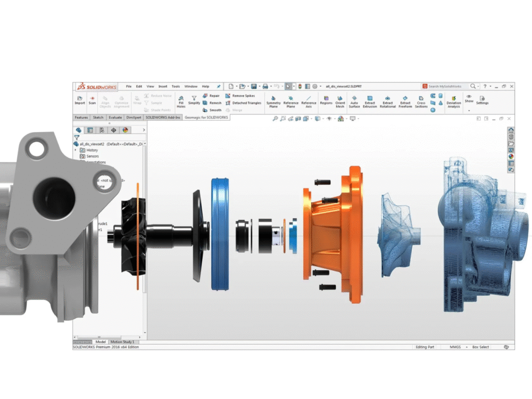The width and height of the screenshot is (532, 399).
Task: Select Extract Extrusion tool
Action: [370, 102]
